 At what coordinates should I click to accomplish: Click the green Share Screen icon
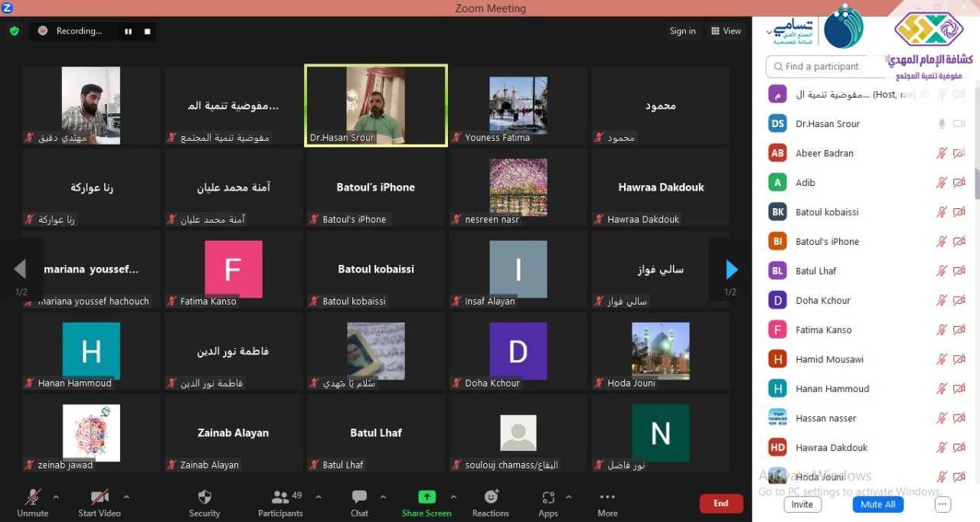point(426,498)
